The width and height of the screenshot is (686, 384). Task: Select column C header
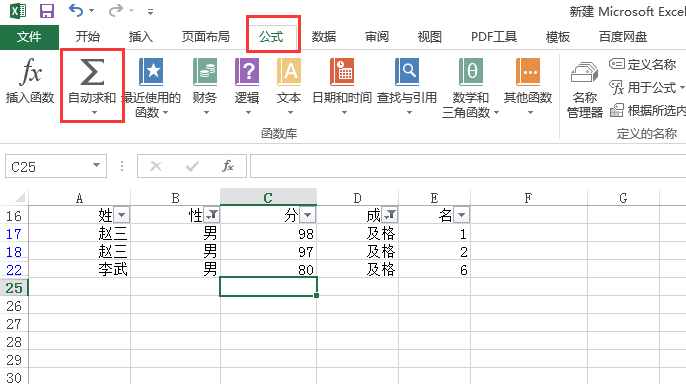pyautogui.click(x=268, y=198)
